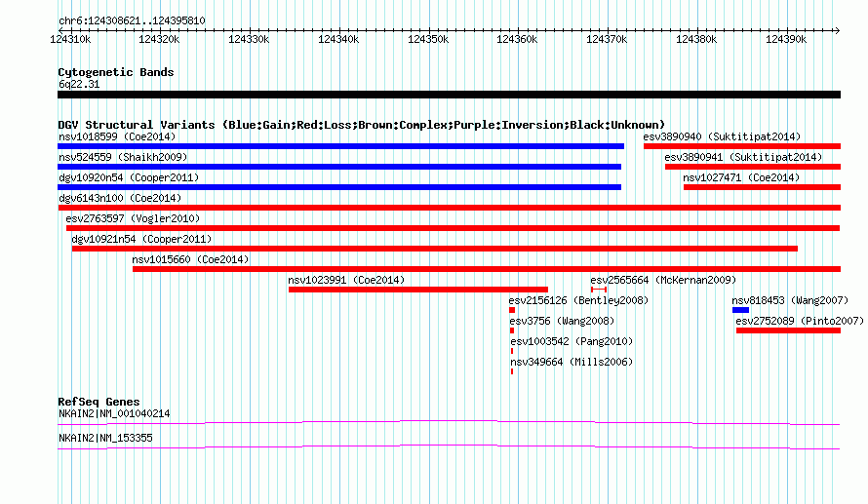Select the esv3890941 (Suktitipat2014) red bar
The width and height of the screenshot is (868, 504).
tap(753, 167)
